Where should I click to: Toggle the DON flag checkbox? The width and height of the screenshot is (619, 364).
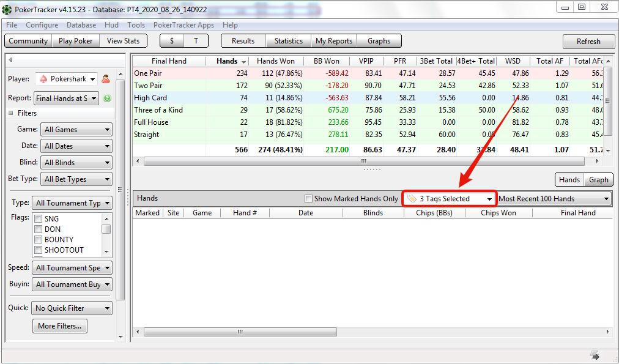pyautogui.click(x=39, y=229)
